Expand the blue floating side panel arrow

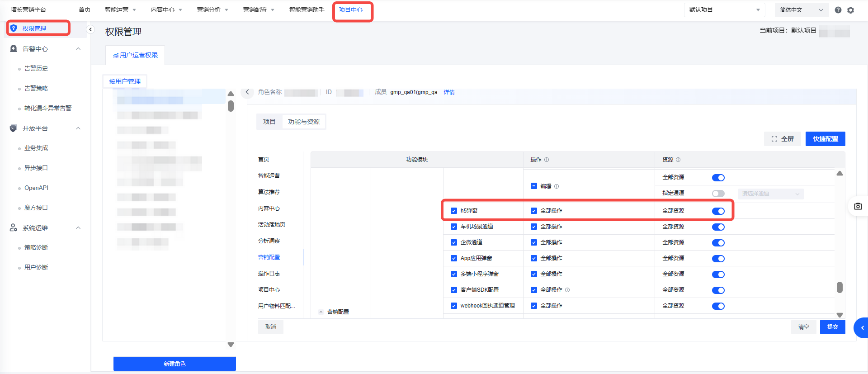(x=862, y=328)
